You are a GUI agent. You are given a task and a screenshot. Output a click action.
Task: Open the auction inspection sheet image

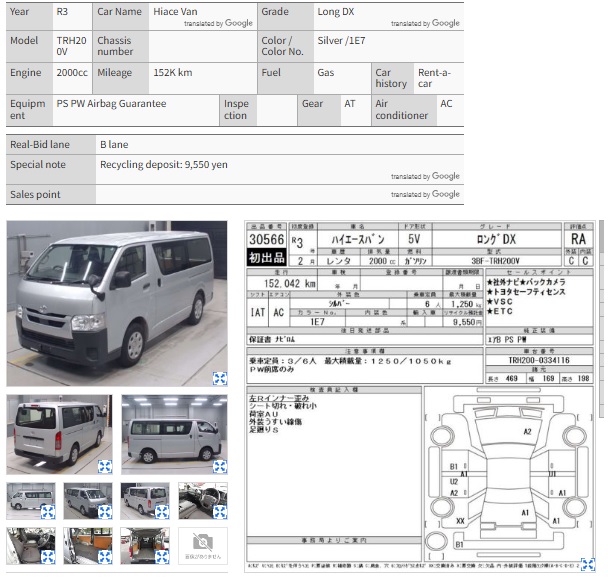point(420,396)
